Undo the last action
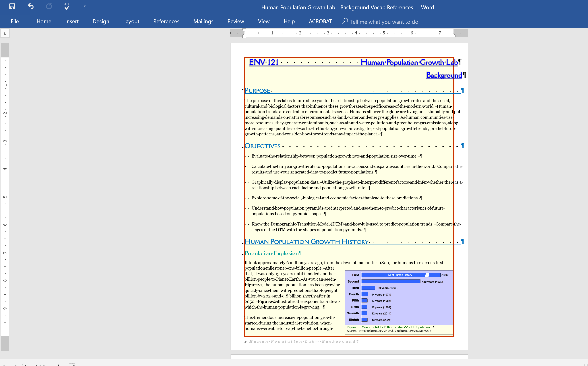 pyautogui.click(x=30, y=6)
